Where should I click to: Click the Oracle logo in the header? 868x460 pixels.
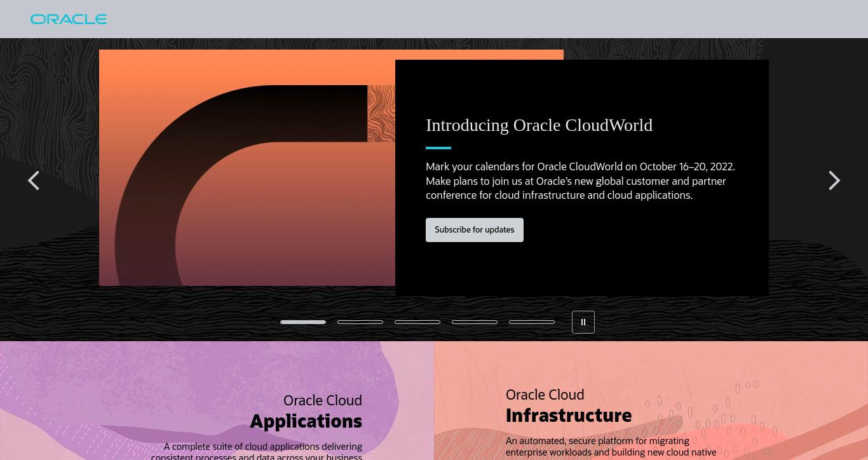click(x=69, y=19)
